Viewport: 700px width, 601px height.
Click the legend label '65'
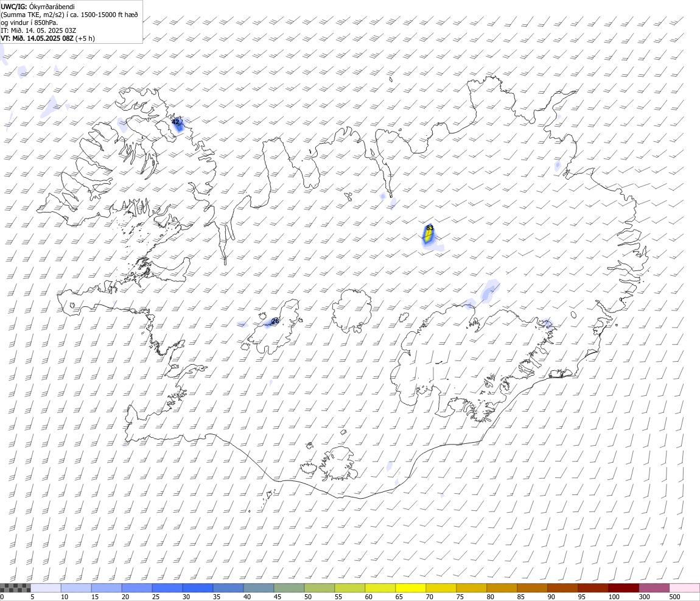click(399, 597)
